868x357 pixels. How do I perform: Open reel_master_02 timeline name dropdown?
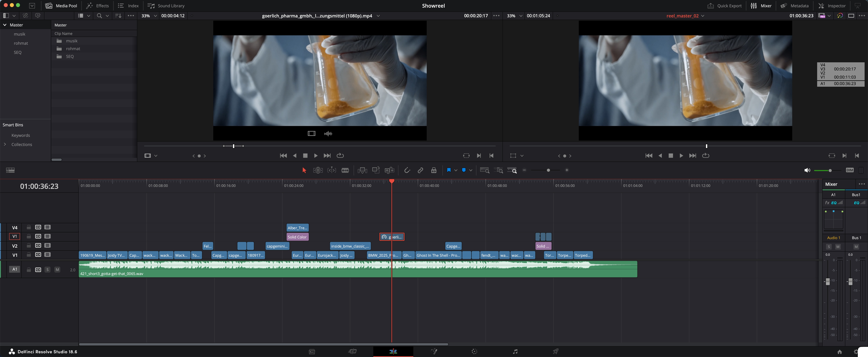703,16
